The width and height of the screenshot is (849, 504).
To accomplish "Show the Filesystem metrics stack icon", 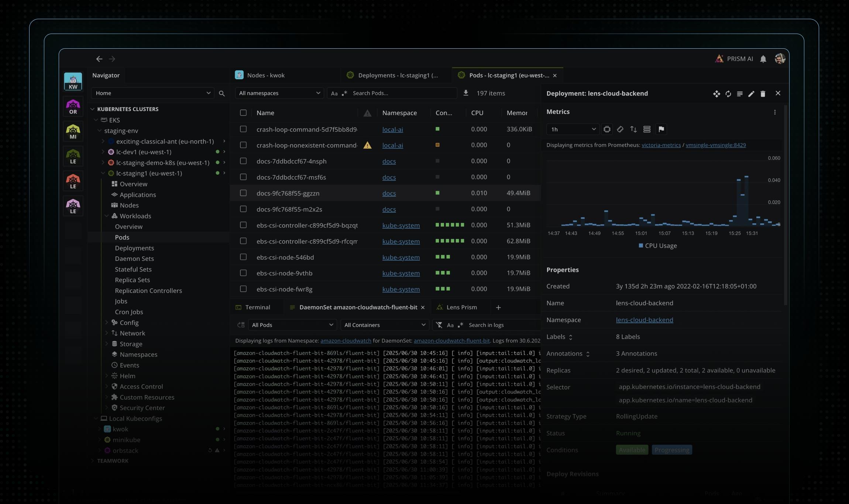I will click(x=647, y=129).
